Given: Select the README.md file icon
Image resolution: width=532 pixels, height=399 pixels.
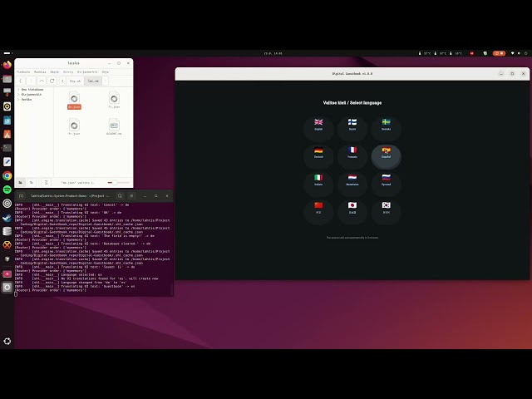Looking at the screenshot, I should point(114,126).
